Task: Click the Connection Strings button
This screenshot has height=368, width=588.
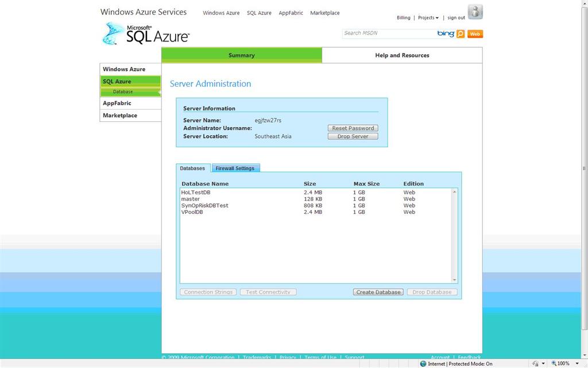Action: (208, 292)
